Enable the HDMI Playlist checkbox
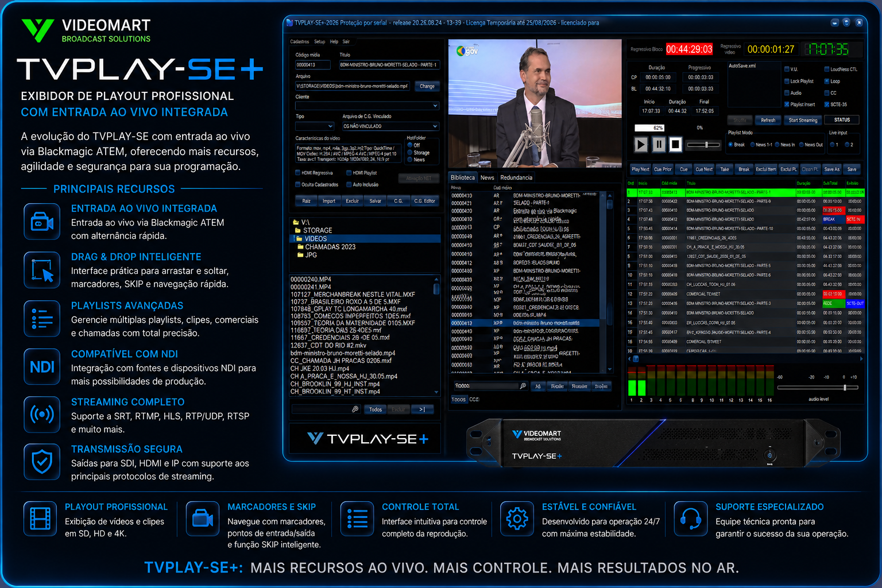 (x=349, y=173)
